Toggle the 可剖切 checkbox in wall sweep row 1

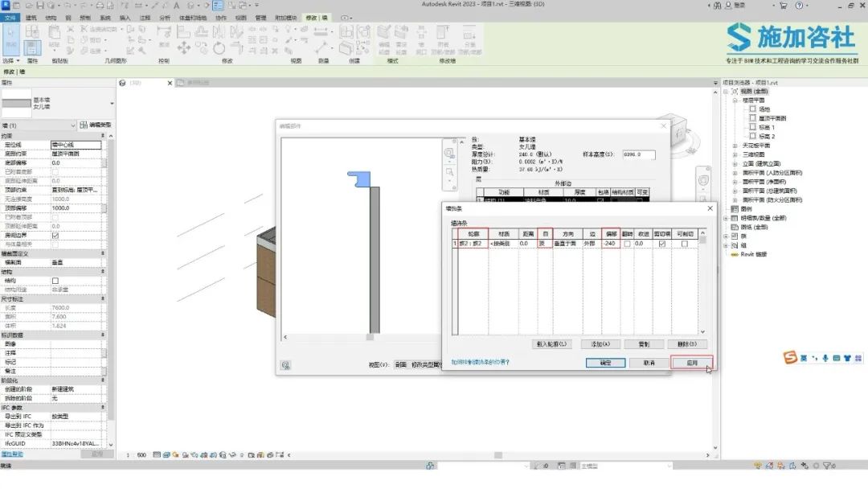click(x=685, y=244)
